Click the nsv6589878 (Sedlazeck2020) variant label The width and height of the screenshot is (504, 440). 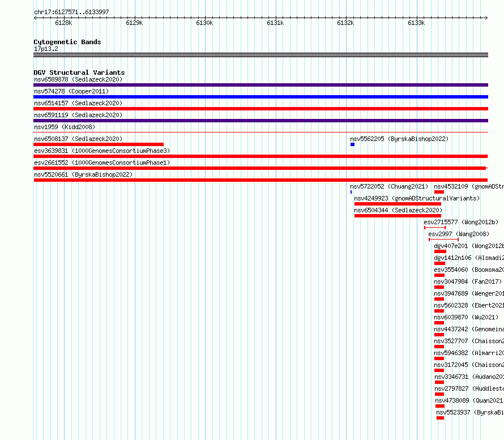(78, 79)
